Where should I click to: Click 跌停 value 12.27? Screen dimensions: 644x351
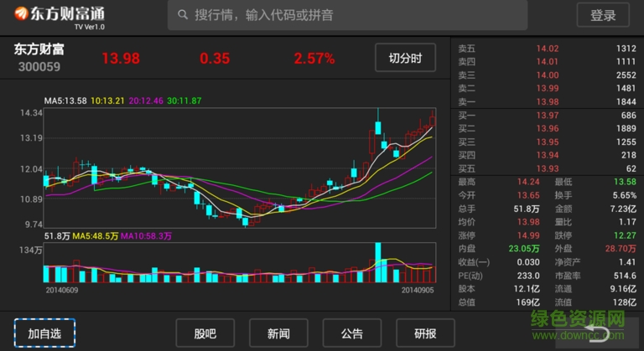(x=625, y=235)
